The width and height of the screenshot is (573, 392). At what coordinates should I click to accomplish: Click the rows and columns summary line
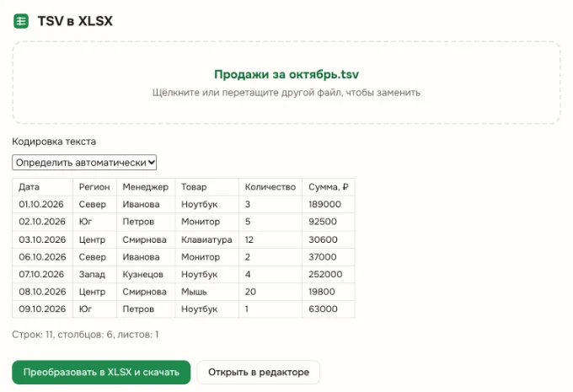(x=85, y=335)
